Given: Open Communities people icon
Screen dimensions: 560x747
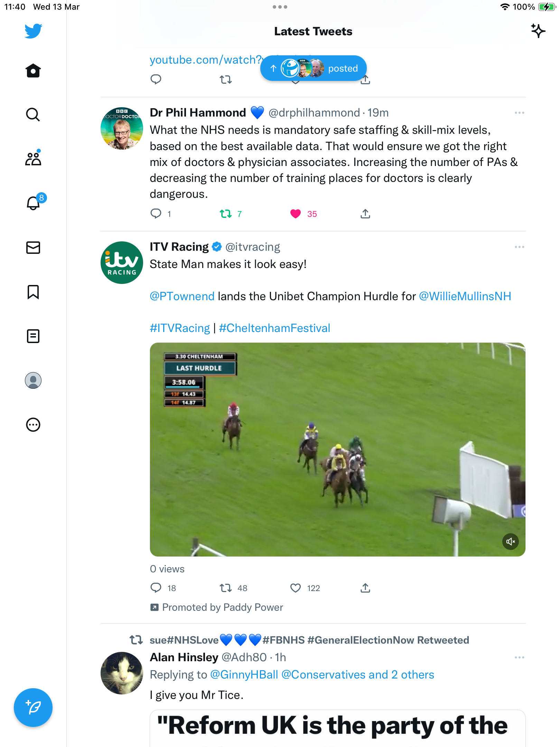Looking at the screenshot, I should 33,159.
